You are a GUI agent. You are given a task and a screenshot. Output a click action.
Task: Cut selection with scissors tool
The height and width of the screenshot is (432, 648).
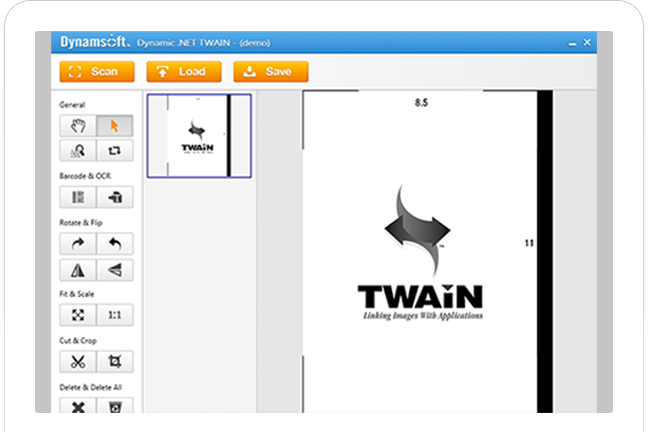[x=78, y=362]
